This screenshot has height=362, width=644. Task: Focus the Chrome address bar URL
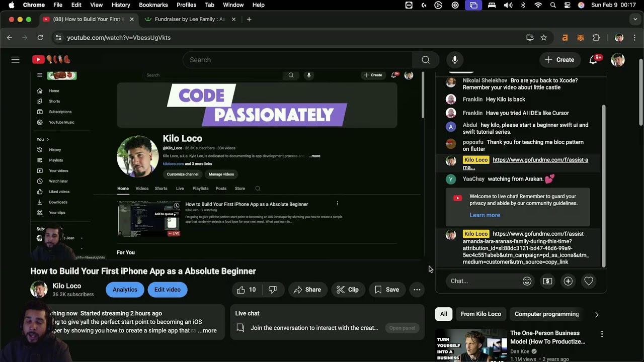[x=119, y=38]
